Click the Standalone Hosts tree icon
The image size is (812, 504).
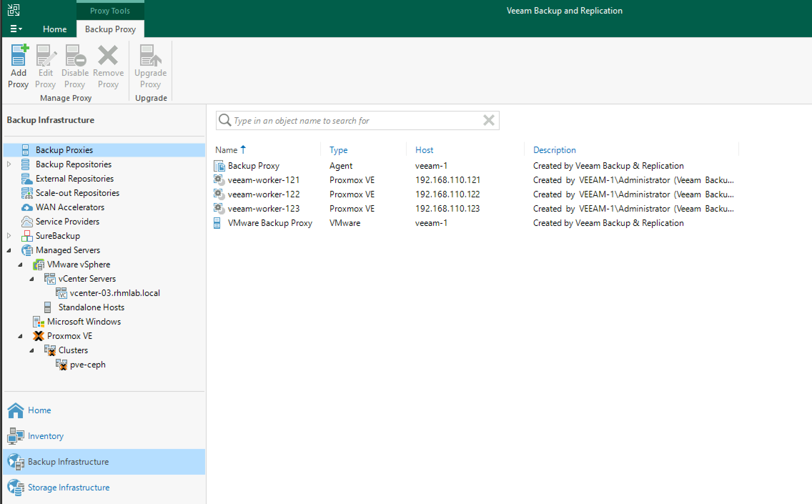point(48,307)
